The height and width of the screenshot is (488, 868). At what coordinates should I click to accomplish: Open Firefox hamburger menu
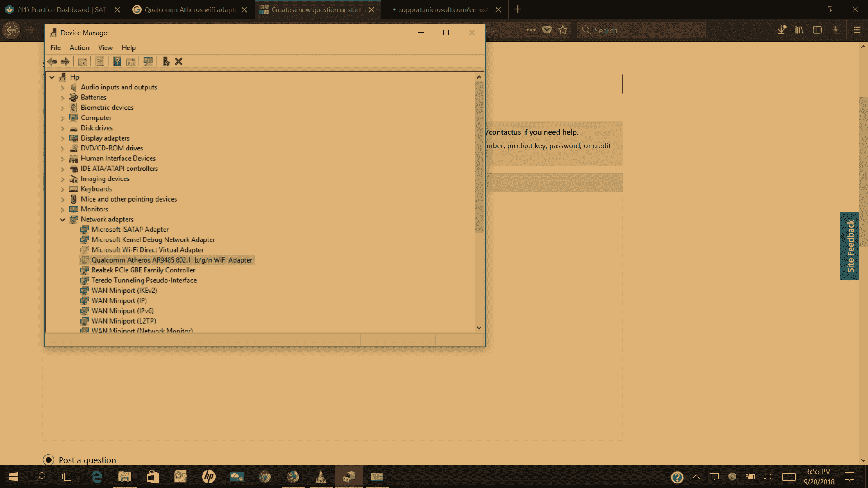tap(857, 30)
